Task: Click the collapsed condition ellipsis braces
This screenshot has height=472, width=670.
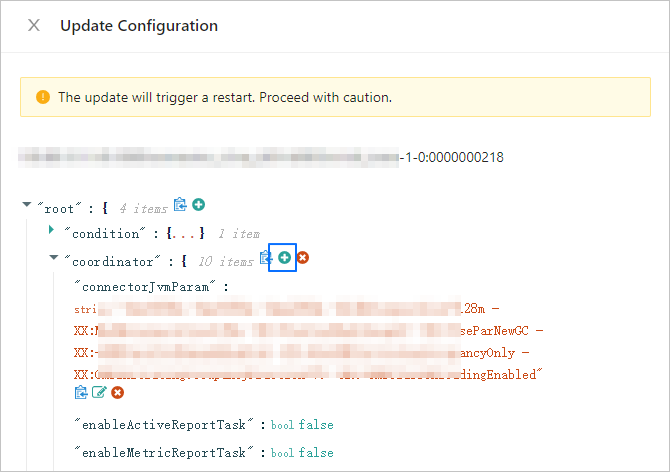Action: pos(187,234)
